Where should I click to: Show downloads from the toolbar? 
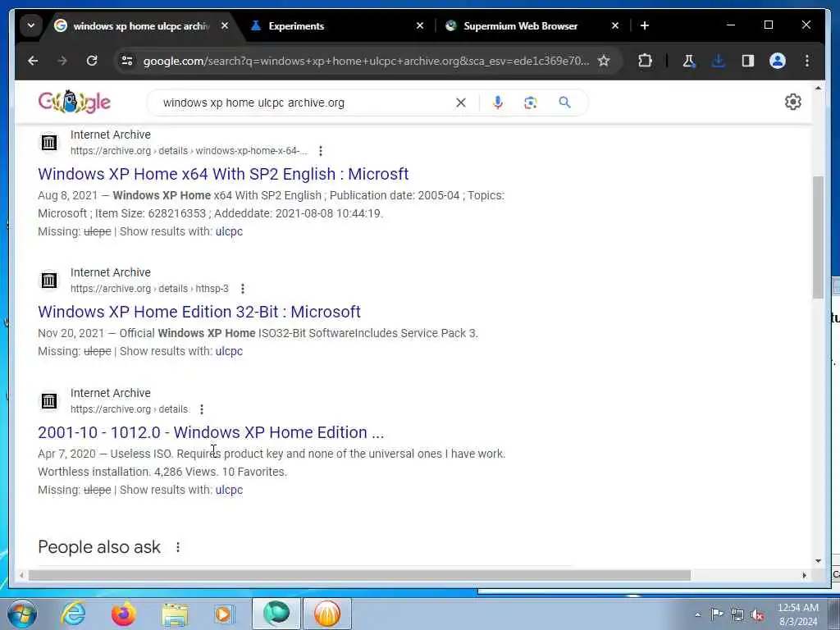coord(719,61)
